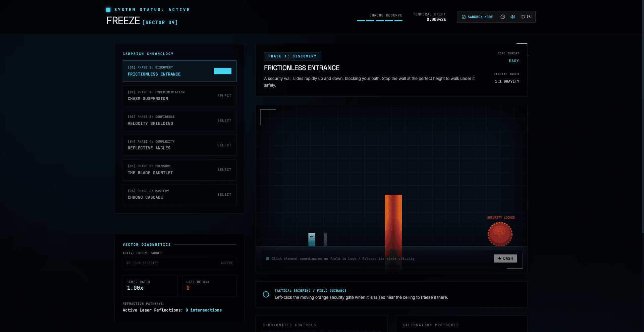
Task: Select the Chasm Suspension level
Action: click(x=179, y=96)
